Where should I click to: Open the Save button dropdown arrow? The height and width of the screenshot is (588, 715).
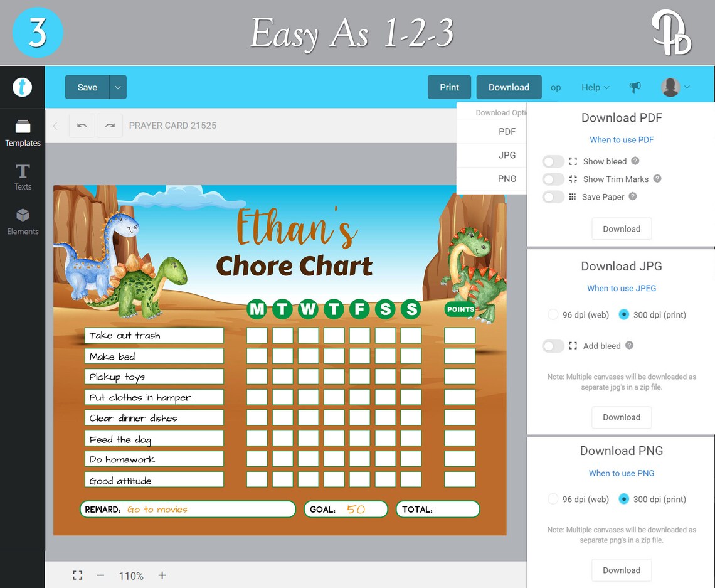117,87
